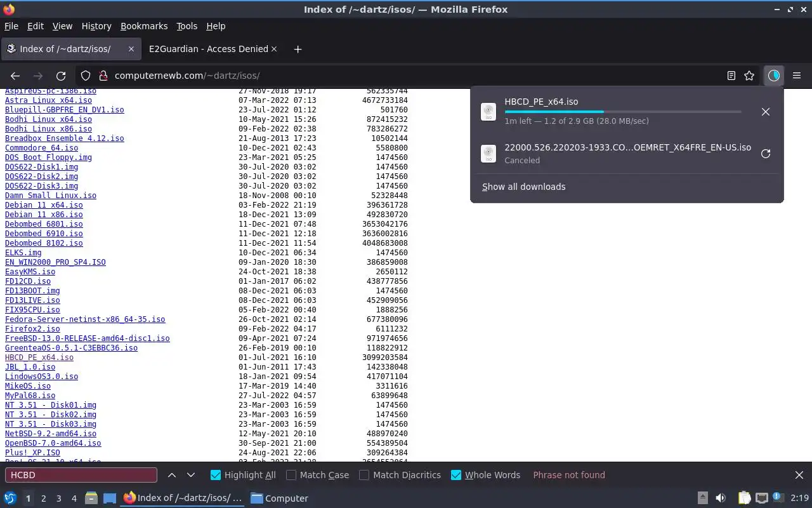812x508 pixels.
Task: Open the File menu
Action: pos(11,26)
